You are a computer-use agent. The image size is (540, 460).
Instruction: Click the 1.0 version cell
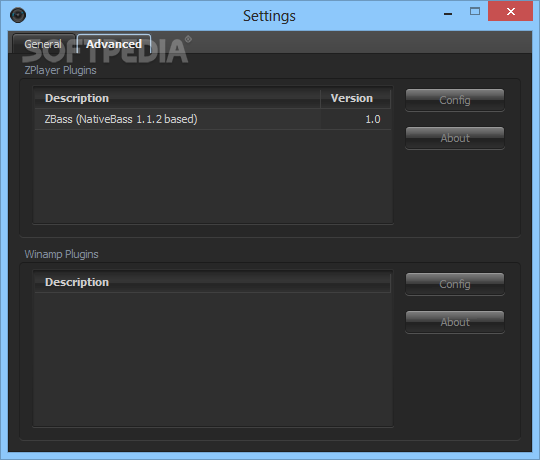tap(356, 119)
